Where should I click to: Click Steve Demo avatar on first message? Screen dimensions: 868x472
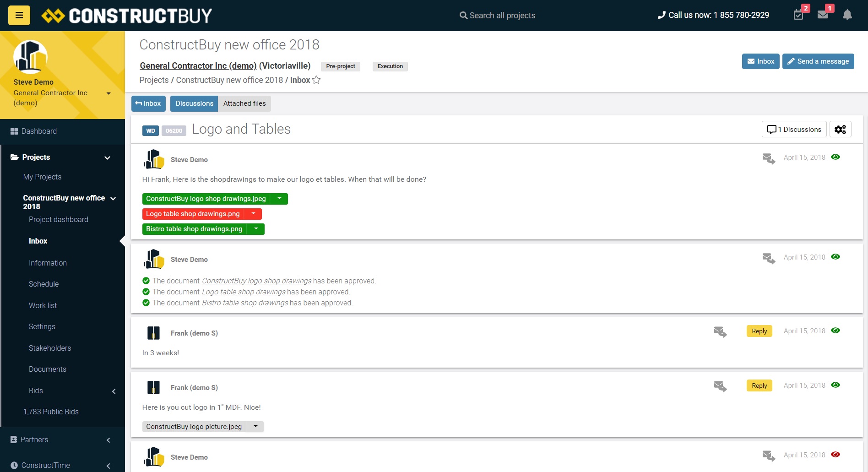point(154,159)
